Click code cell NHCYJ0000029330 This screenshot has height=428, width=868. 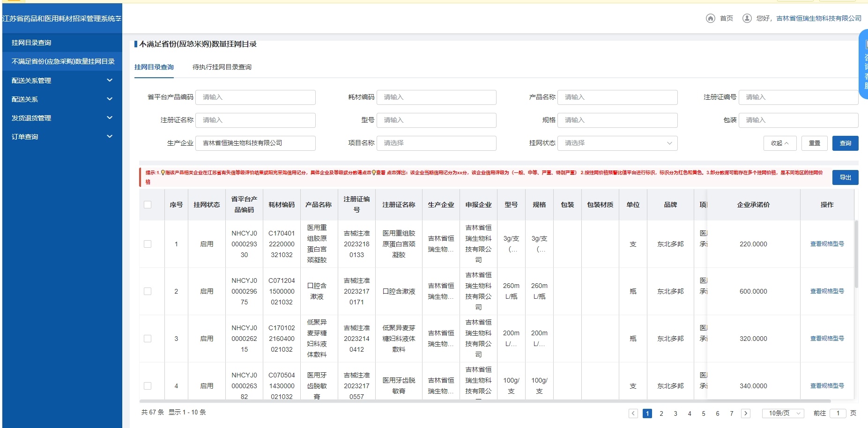click(x=244, y=244)
